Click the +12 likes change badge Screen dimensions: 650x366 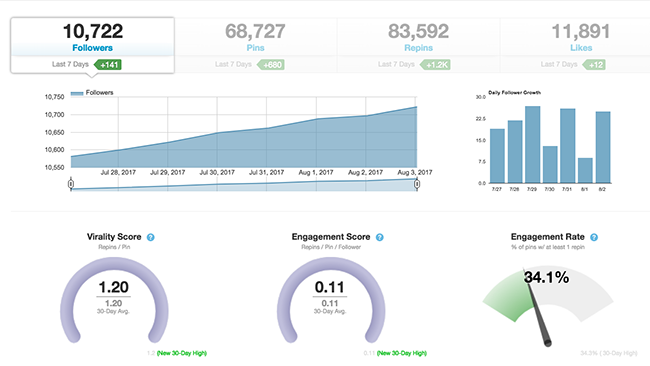click(x=594, y=65)
